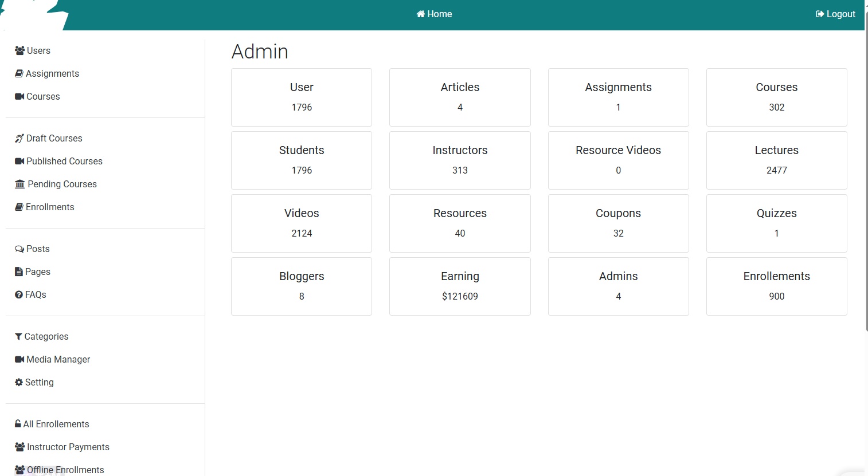Select the Courses card showing 302
Image resolution: width=868 pixels, height=476 pixels.
pos(777,97)
